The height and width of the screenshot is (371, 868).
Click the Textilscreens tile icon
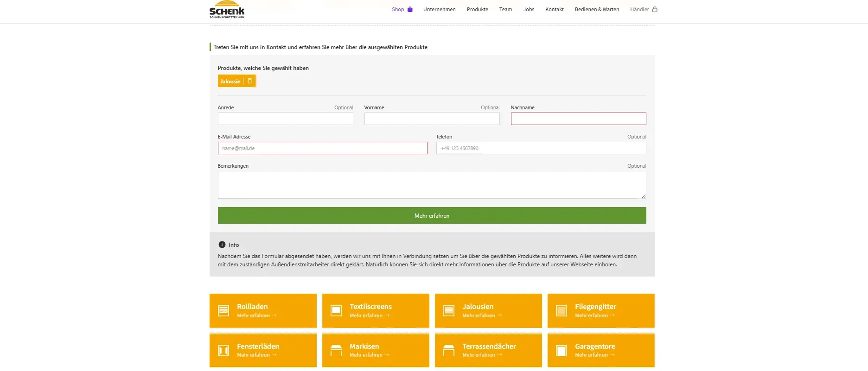tap(336, 311)
